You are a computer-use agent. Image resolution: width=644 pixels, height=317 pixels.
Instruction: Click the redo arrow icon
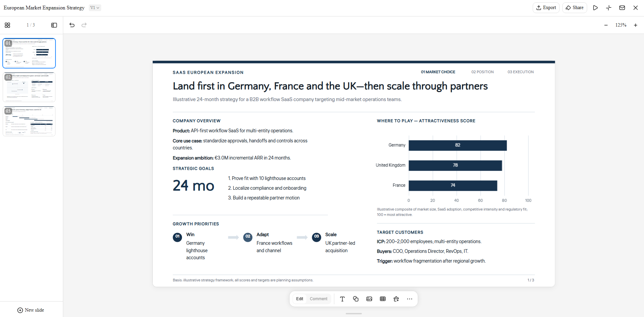pyautogui.click(x=84, y=25)
